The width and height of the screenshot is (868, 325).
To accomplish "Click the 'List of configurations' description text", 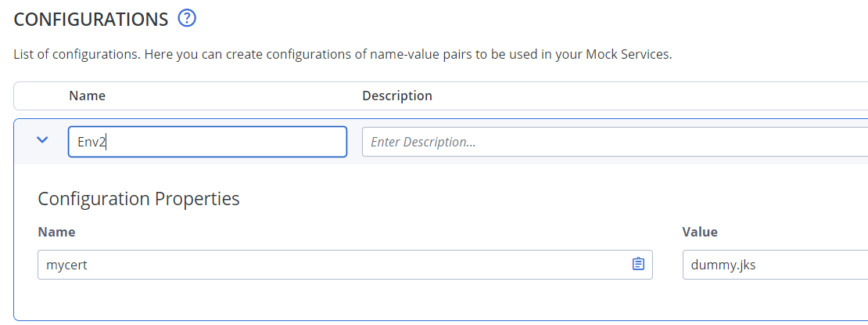I will (342, 56).
